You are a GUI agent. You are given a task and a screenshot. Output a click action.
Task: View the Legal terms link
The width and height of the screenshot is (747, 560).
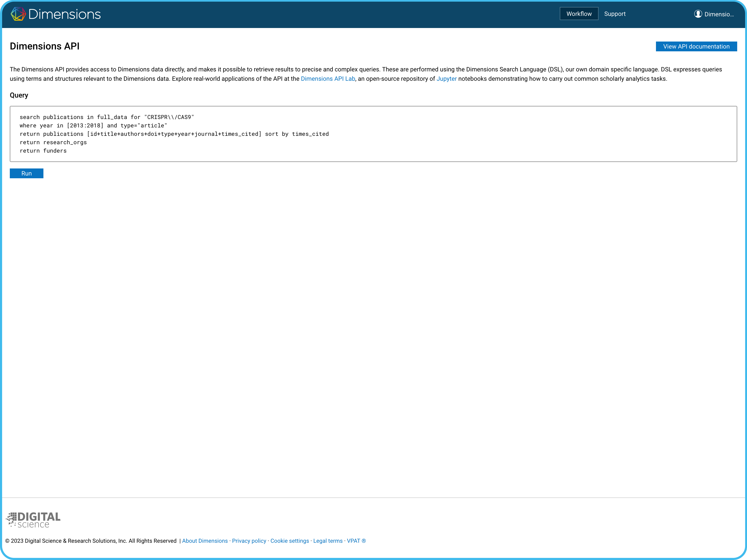(x=328, y=541)
